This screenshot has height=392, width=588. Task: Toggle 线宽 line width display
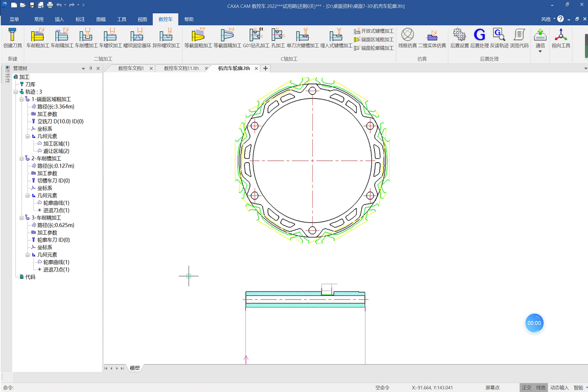pyautogui.click(x=540, y=388)
